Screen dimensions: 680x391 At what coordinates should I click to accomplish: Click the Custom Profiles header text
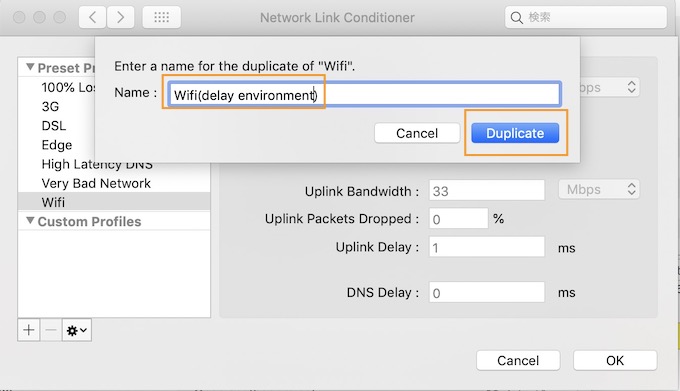point(89,222)
